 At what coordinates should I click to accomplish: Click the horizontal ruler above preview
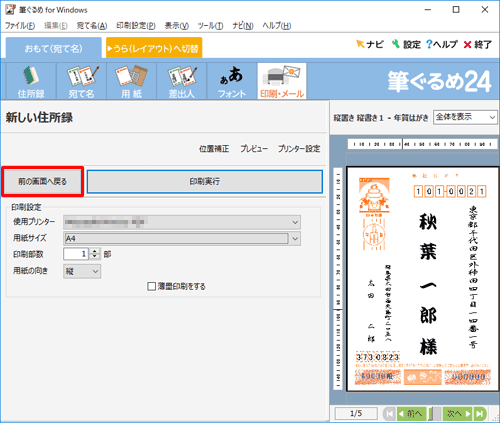422,144
